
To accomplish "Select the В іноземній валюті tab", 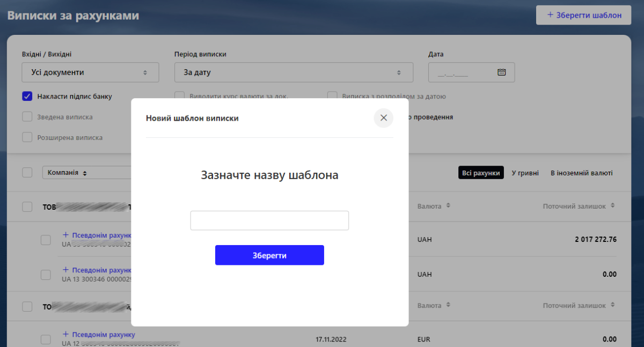I will [x=581, y=173].
